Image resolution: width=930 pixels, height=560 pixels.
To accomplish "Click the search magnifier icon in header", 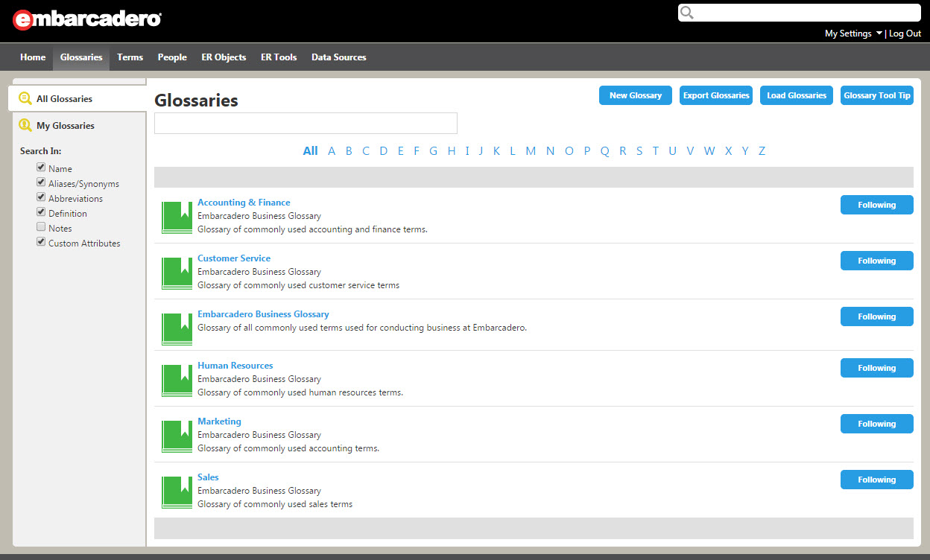I will [x=687, y=13].
